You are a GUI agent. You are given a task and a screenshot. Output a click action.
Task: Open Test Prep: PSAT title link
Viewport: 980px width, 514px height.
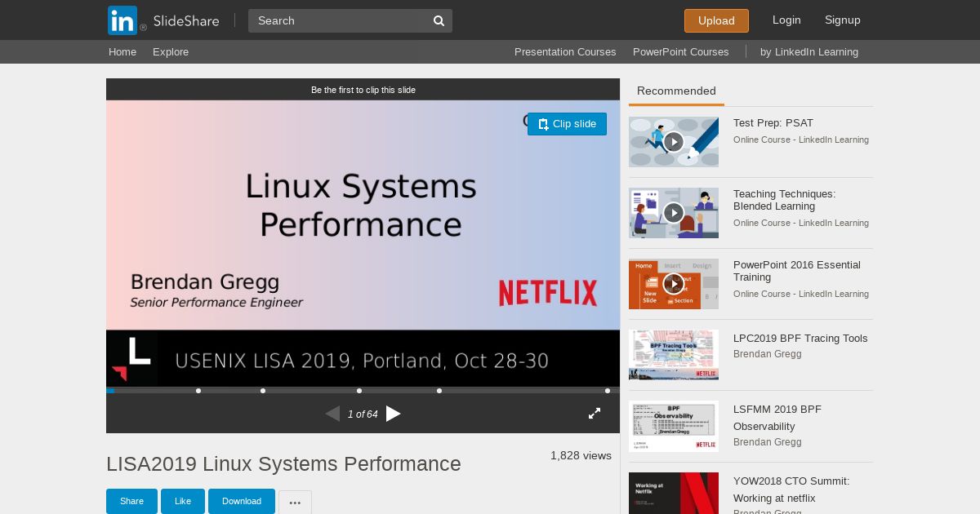[773, 123]
